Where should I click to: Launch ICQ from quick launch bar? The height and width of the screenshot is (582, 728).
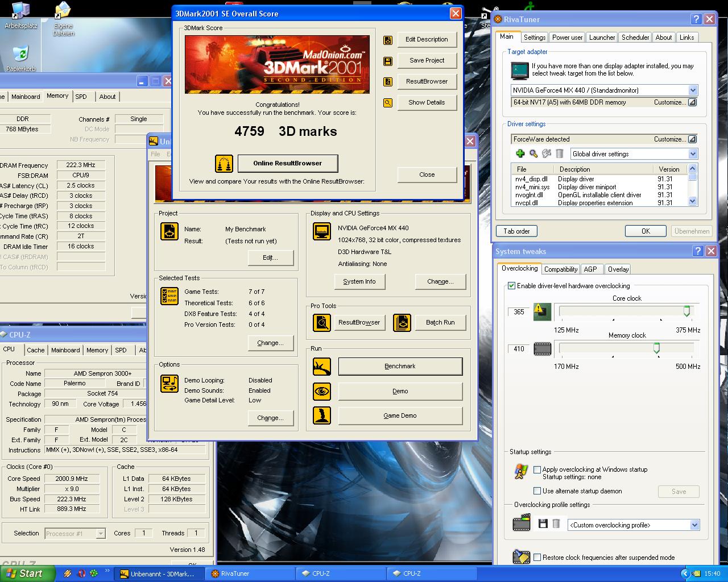click(x=93, y=573)
